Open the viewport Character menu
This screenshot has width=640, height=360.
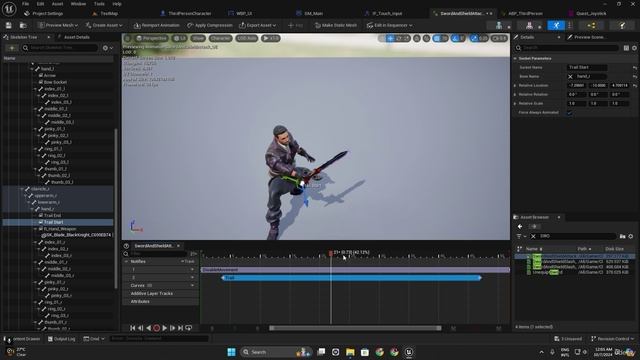(220, 38)
